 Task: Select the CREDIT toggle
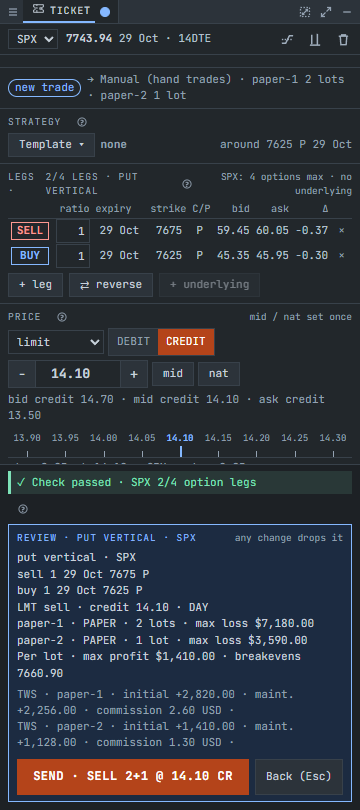[x=186, y=341]
